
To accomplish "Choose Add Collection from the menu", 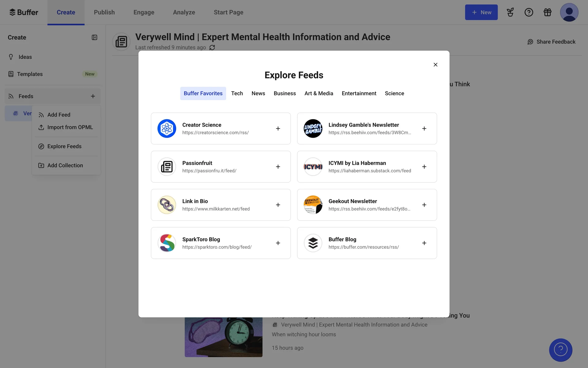I will pos(65,166).
